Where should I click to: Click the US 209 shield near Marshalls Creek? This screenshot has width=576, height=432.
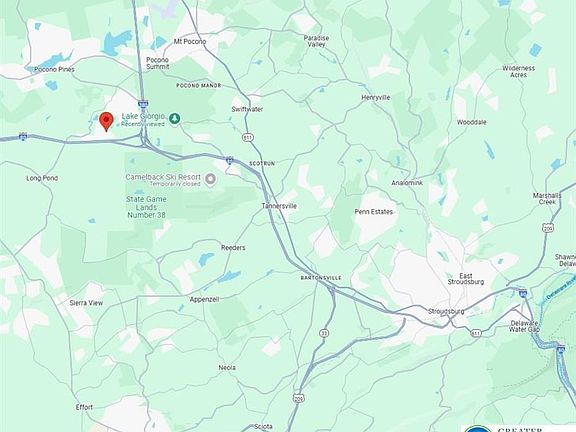(549, 227)
